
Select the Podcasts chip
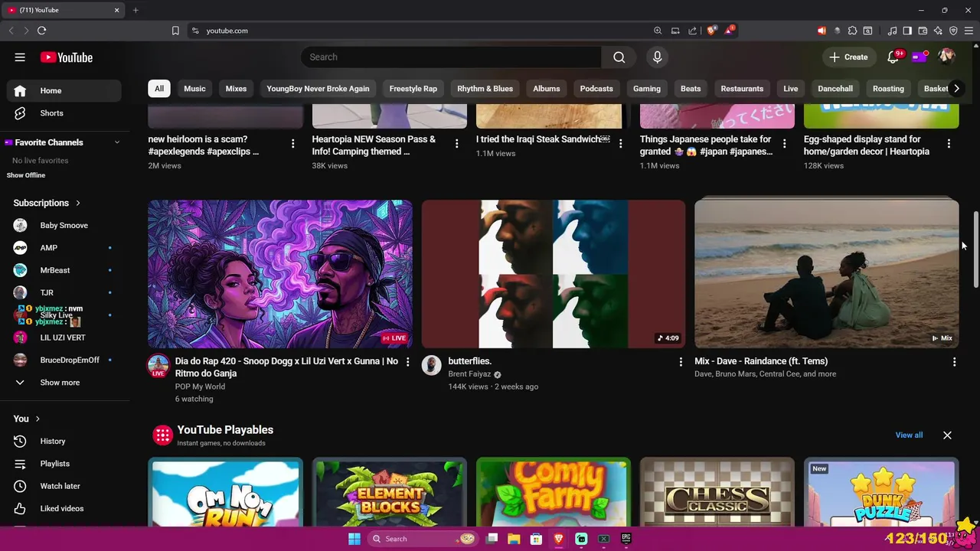click(596, 89)
